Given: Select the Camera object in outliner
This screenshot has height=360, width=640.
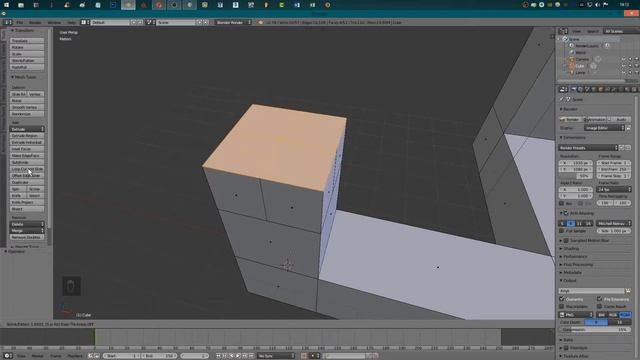Looking at the screenshot, I should tap(582, 59).
